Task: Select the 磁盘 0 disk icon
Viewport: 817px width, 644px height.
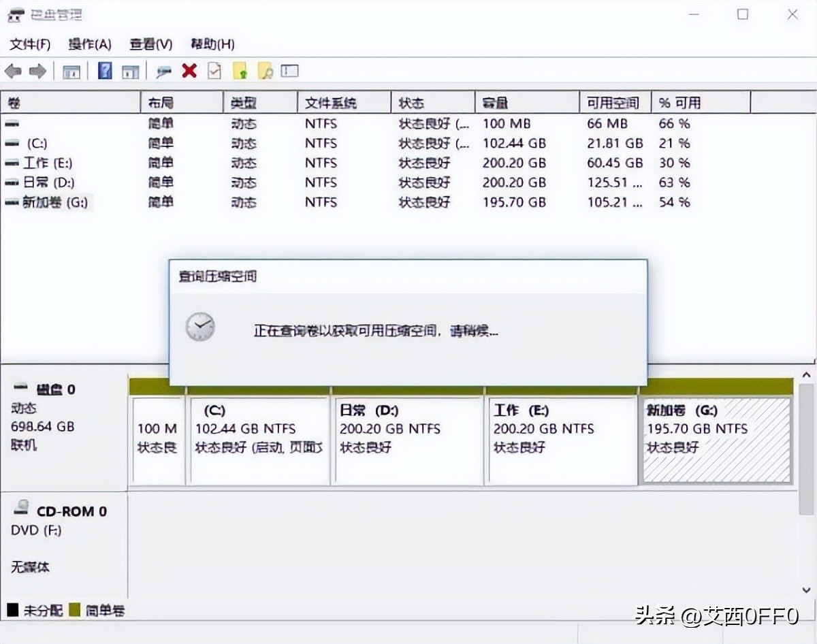Action: [20, 389]
